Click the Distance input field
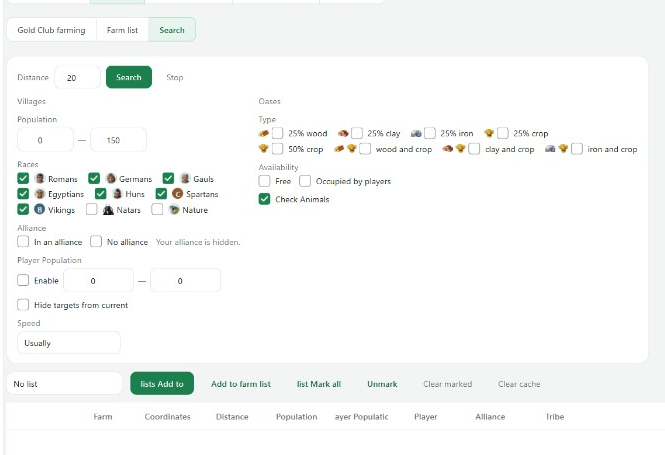The image size is (665, 455). pos(77,77)
